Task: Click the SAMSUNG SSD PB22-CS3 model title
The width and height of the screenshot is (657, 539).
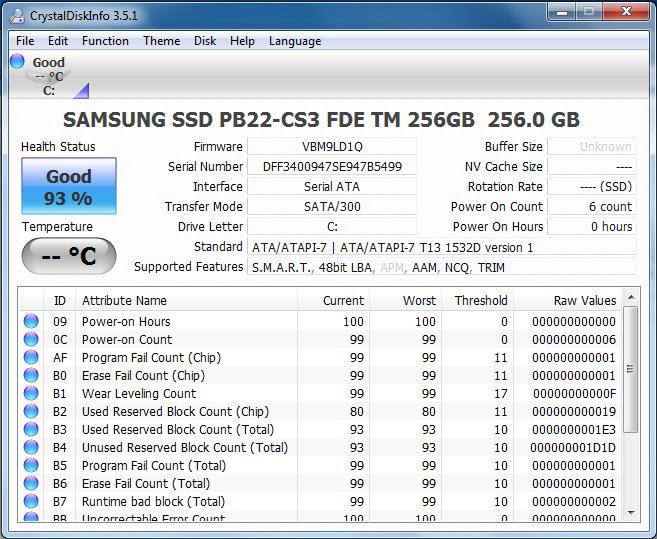Action: (321, 120)
